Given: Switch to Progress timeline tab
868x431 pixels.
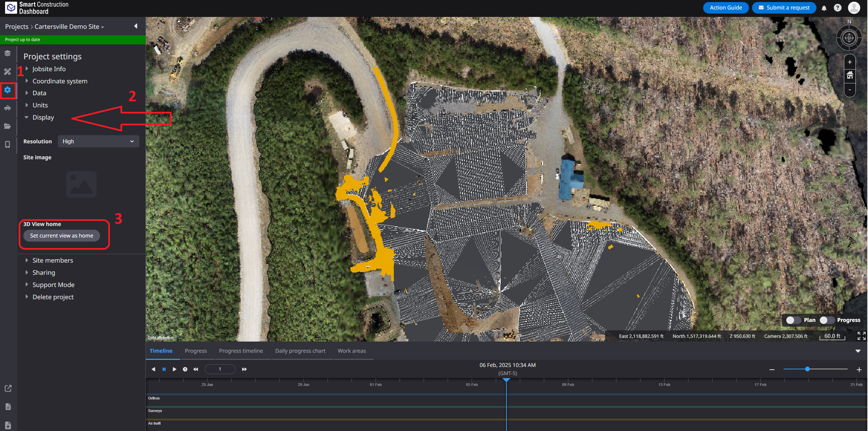Looking at the screenshot, I should [241, 351].
